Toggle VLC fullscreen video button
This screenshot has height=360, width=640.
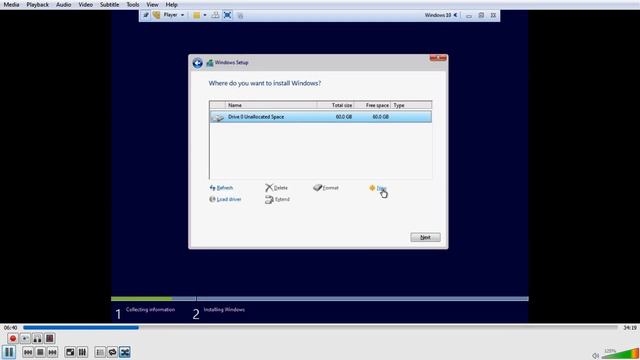point(70,352)
